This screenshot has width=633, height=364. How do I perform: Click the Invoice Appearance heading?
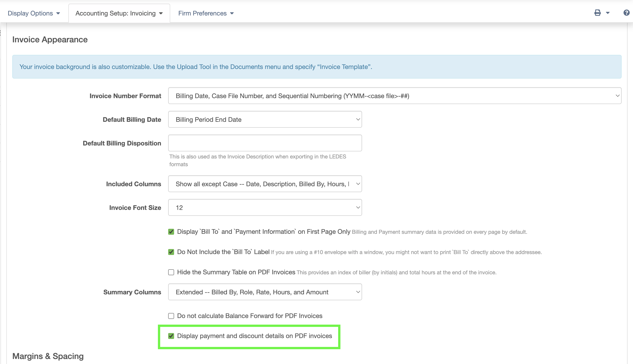tap(50, 40)
